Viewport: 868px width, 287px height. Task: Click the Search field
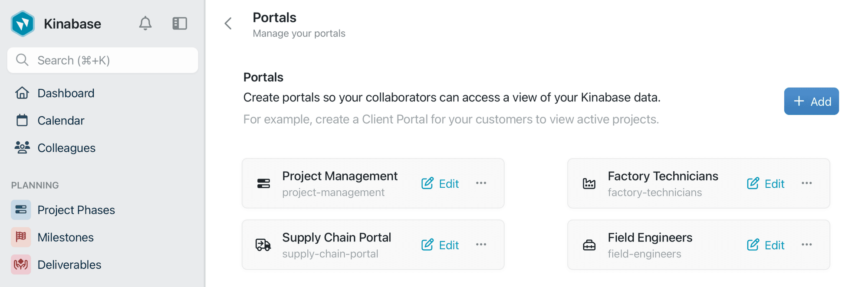pyautogui.click(x=102, y=60)
